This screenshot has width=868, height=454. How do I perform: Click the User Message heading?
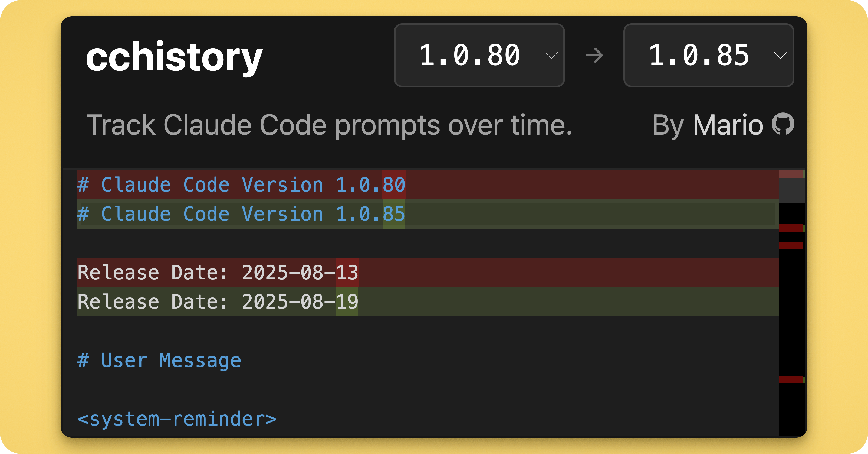[x=159, y=360]
